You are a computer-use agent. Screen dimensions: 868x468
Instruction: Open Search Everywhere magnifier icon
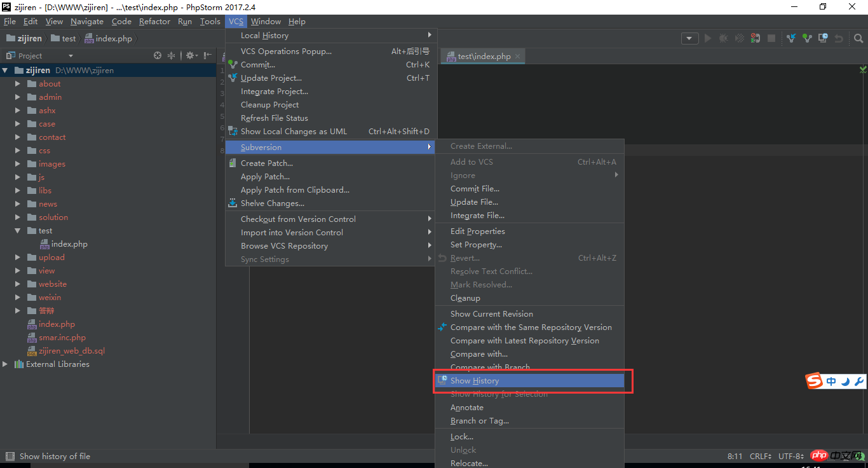(x=858, y=39)
